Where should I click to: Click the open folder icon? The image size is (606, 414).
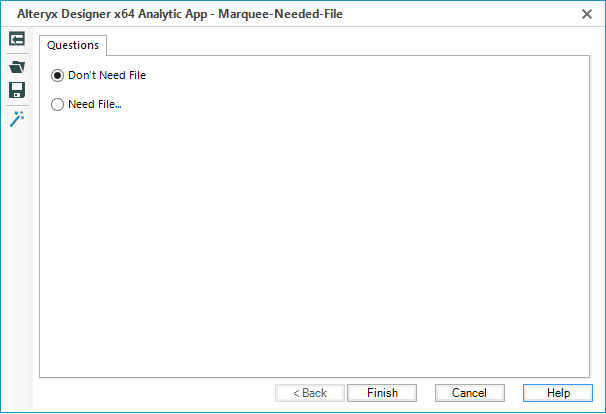click(x=17, y=67)
